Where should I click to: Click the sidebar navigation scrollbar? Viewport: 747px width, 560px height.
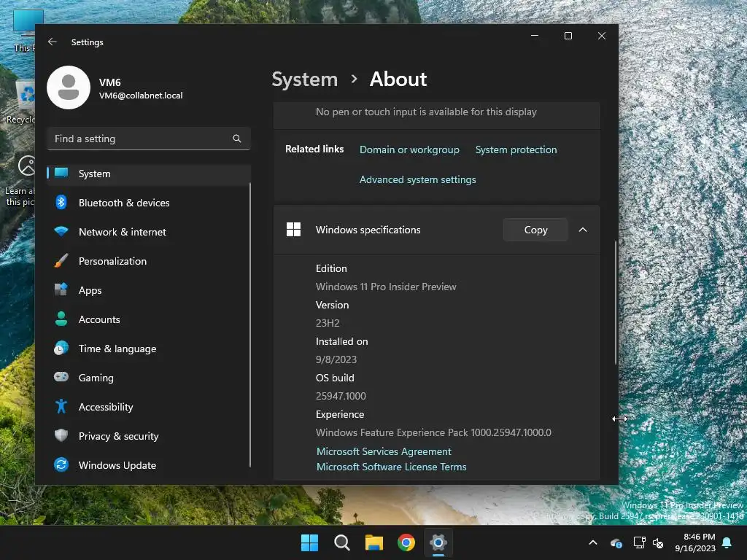[249, 324]
